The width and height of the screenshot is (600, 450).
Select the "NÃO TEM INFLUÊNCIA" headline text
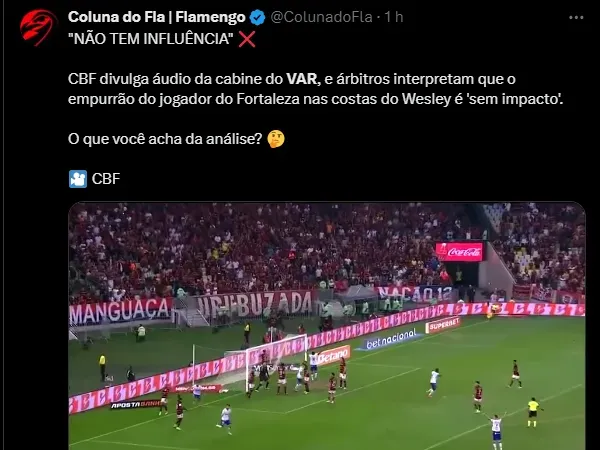pos(151,39)
